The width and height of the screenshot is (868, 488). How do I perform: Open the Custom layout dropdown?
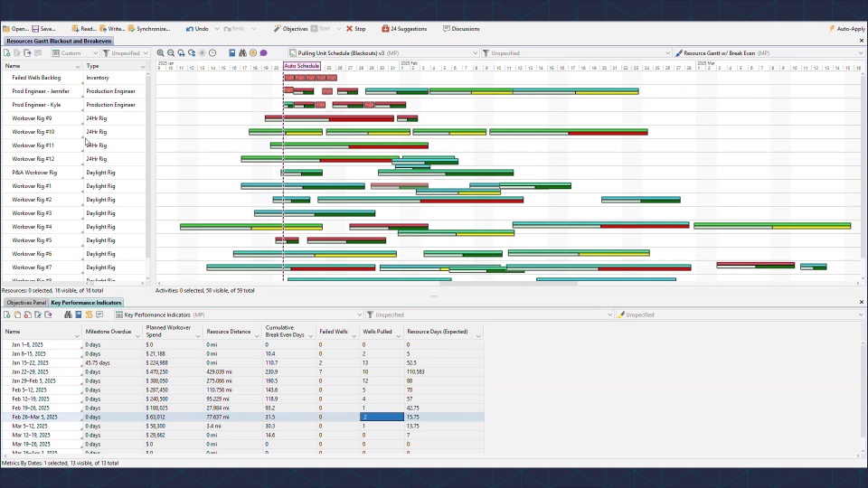75,53
